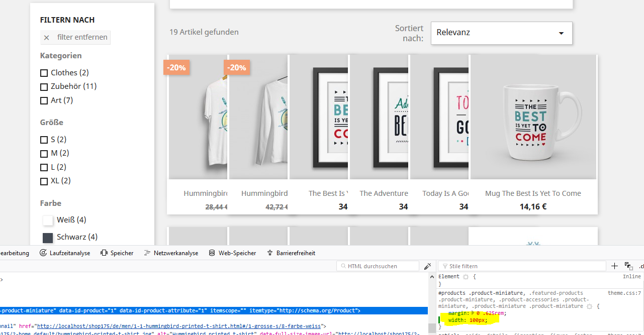Screen dimensions: 644x335
Task: Open the short-sleeve Hummingbird t-shirt product image
Action: tap(199, 117)
